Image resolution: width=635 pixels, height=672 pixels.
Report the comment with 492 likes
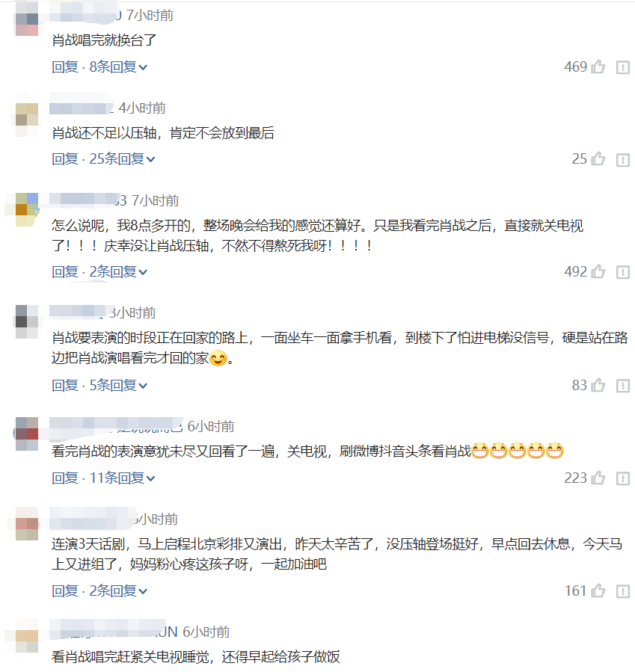(x=622, y=272)
